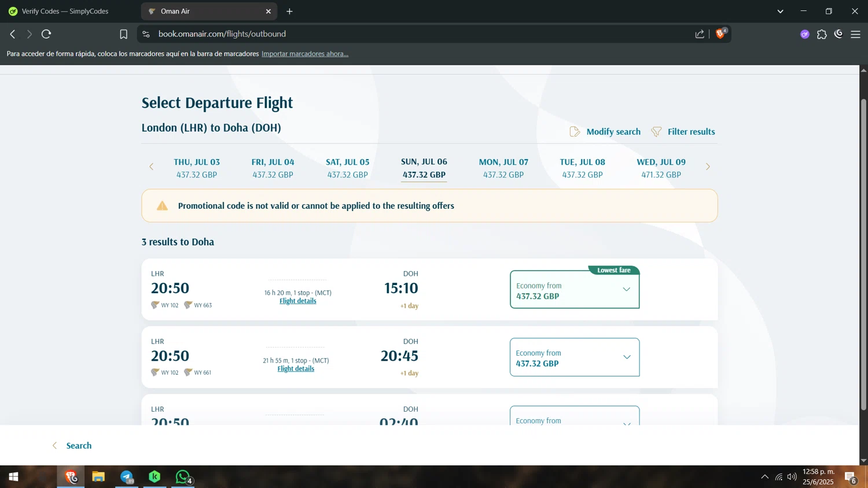Click the crescent moon icon in the toolbar
868x488 pixels.
[838, 34]
